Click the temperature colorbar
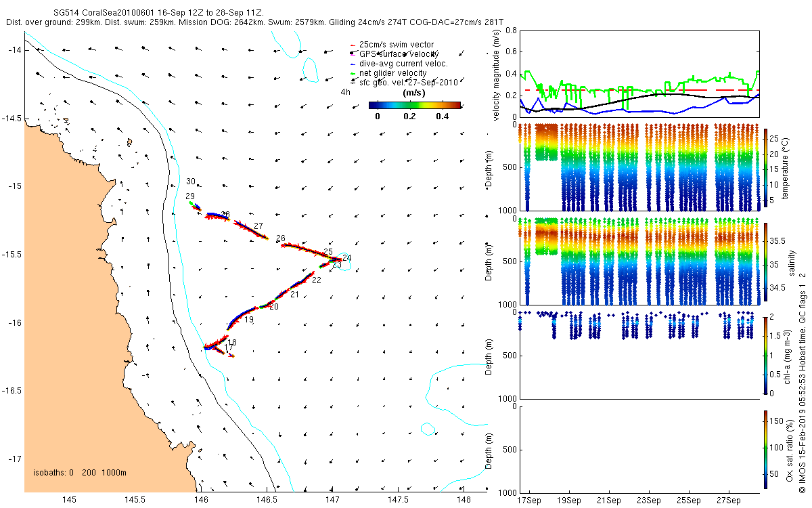Screen dimensions: 812x508 (x=765, y=166)
